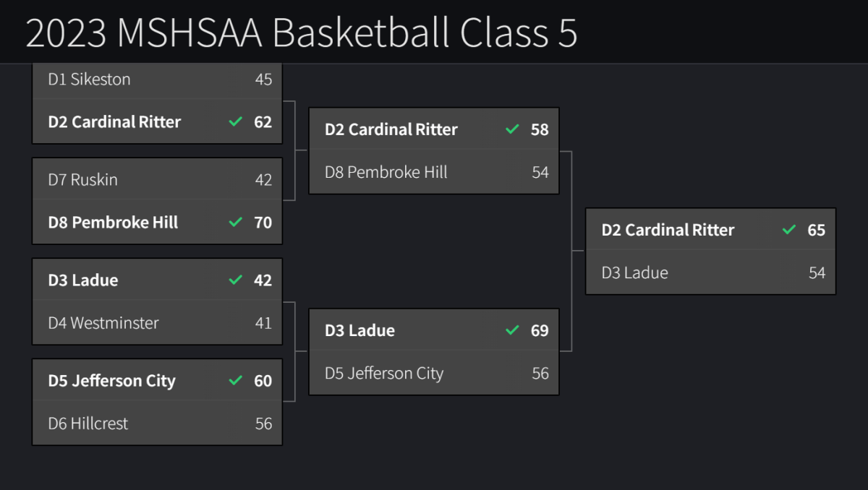The image size is (868, 490).
Task: Select D1 Sikeston in the first matchup
Action: (89, 79)
